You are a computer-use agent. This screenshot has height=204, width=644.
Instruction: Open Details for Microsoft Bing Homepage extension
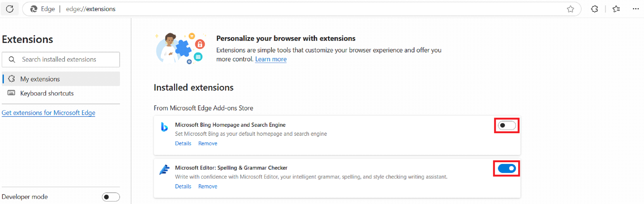point(183,143)
